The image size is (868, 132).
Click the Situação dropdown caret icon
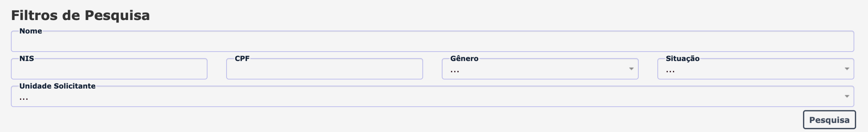(847, 69)
